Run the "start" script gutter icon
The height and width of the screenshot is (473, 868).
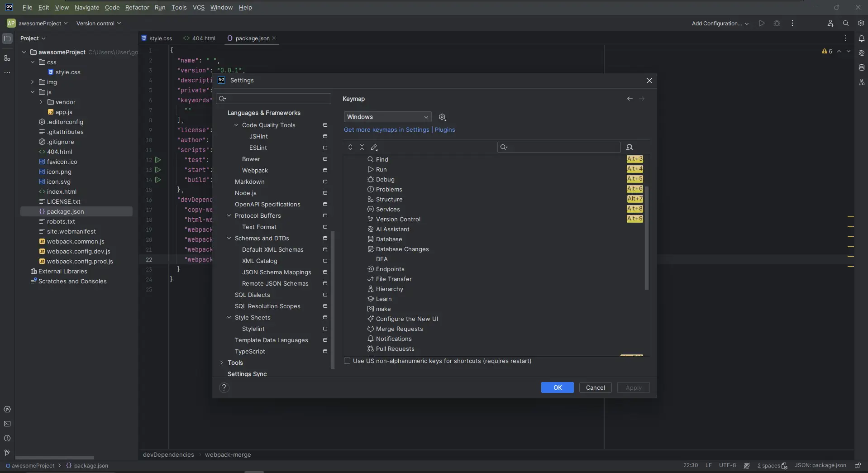[158, 170]
